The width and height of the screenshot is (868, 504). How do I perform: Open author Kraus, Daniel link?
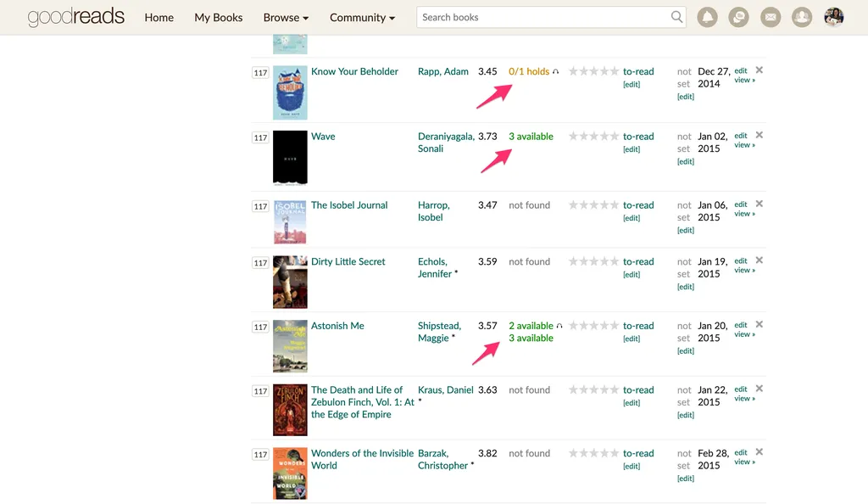[446, 389]
